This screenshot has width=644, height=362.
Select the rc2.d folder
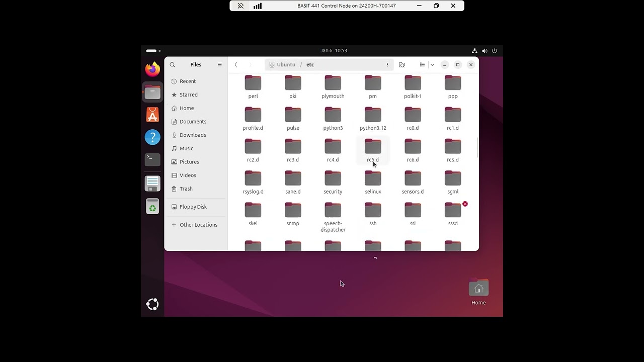pyautogui.click(x=253, y=150)
